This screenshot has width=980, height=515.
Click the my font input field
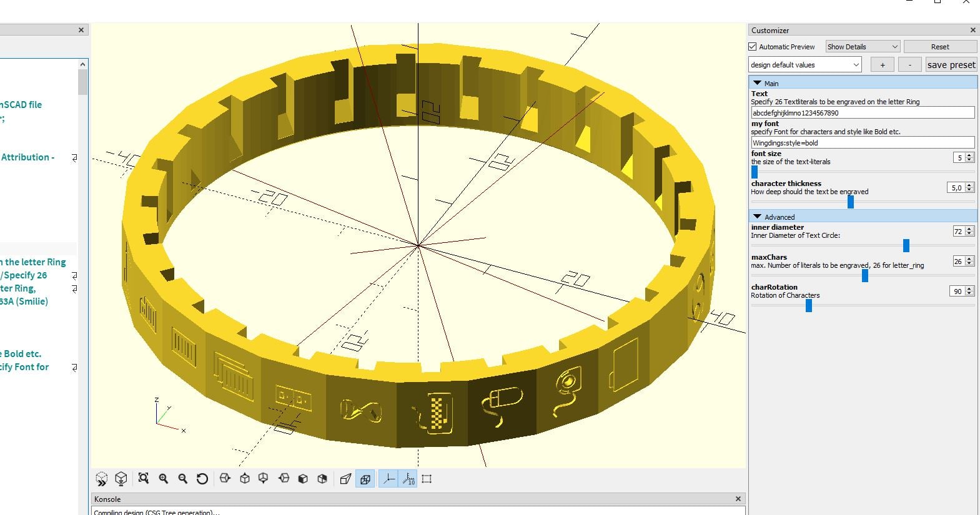[x=863, y=142]
